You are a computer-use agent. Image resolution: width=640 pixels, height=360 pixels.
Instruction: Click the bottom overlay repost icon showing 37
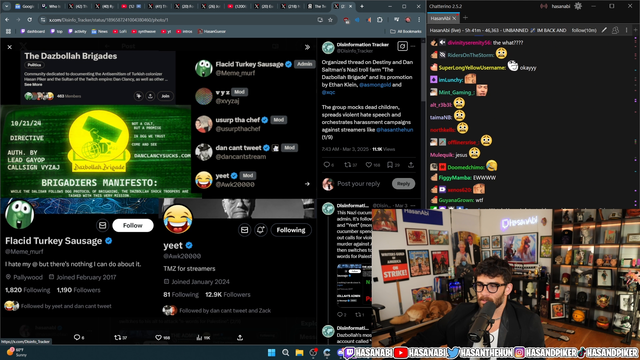[118, 337]
